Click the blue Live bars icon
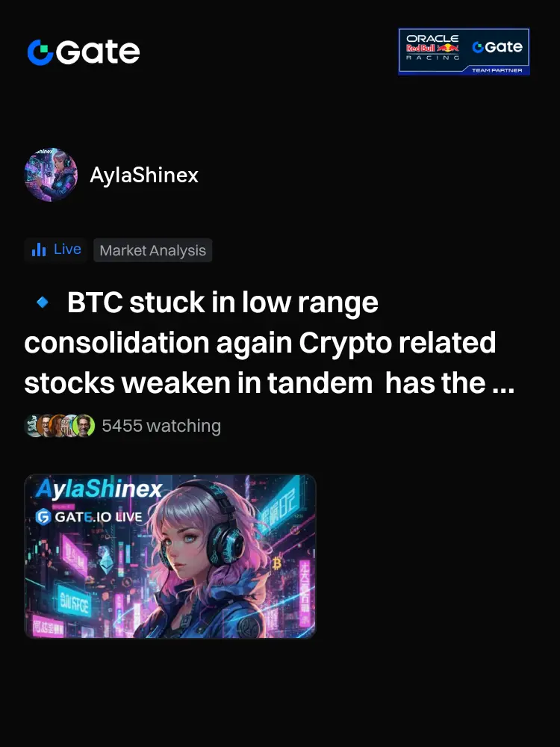The width and height of the screenshot is (560, 747). [39, 249]
